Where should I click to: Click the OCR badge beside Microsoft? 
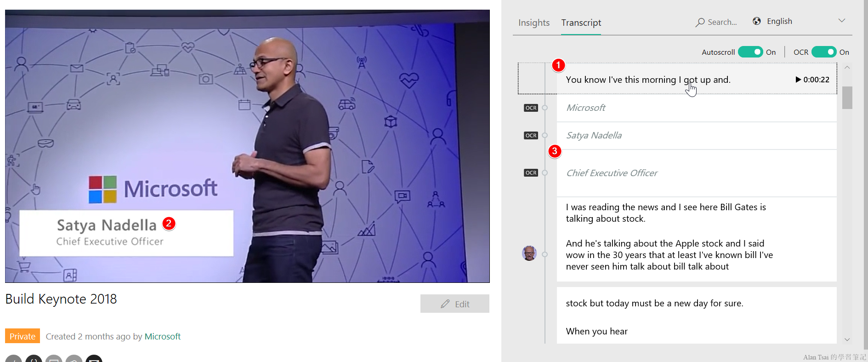coord(531,108)
